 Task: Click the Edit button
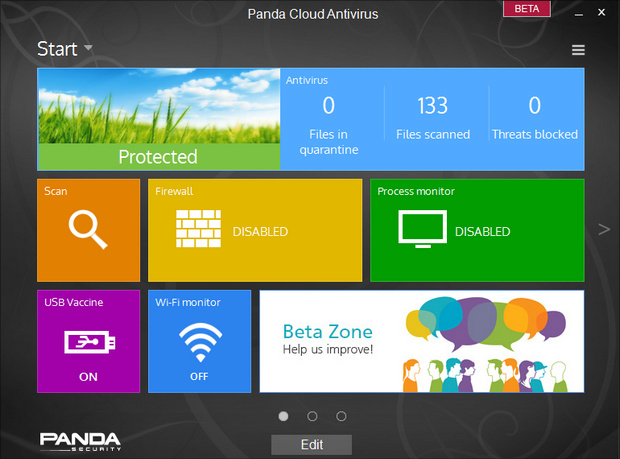click(x=312, y=445)
